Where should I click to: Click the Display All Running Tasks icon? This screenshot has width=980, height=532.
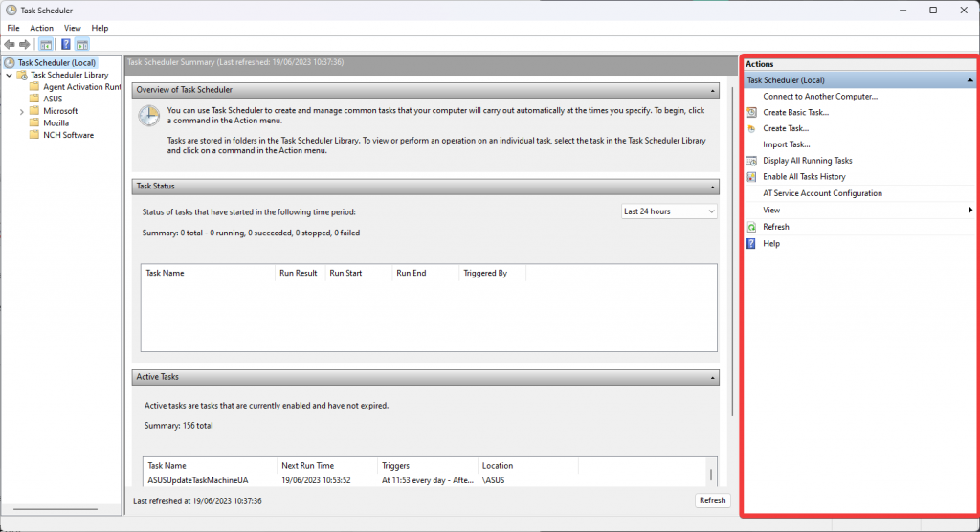tap(752, 161)
